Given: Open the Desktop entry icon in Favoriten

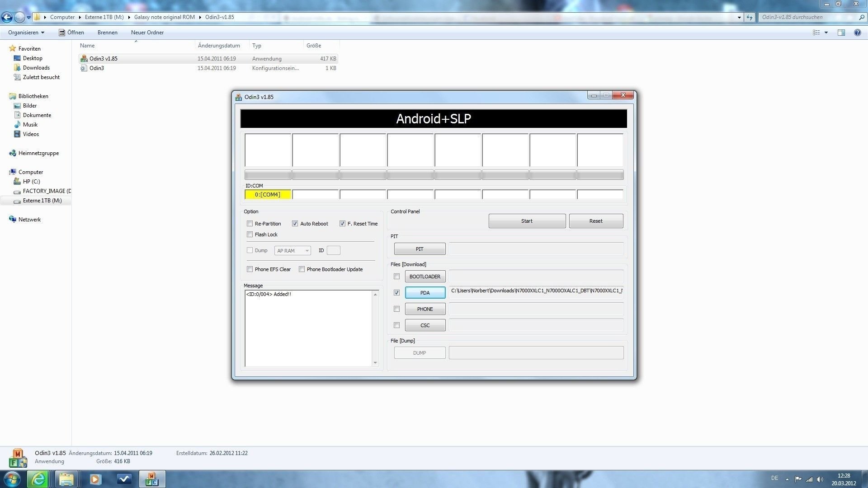Looking at the screenshot, I should click(17, 58).
